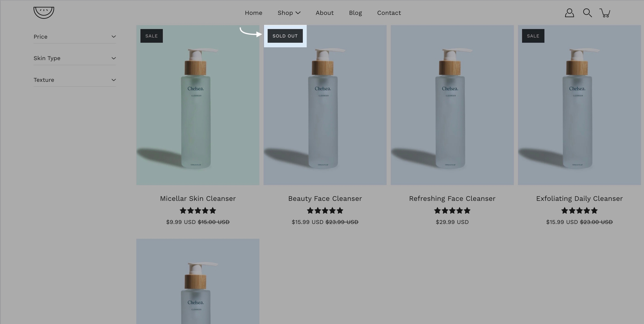Open Micellar Skin Cleanser product title
This screenshot has height=324, width=644.
coord(198,198)
